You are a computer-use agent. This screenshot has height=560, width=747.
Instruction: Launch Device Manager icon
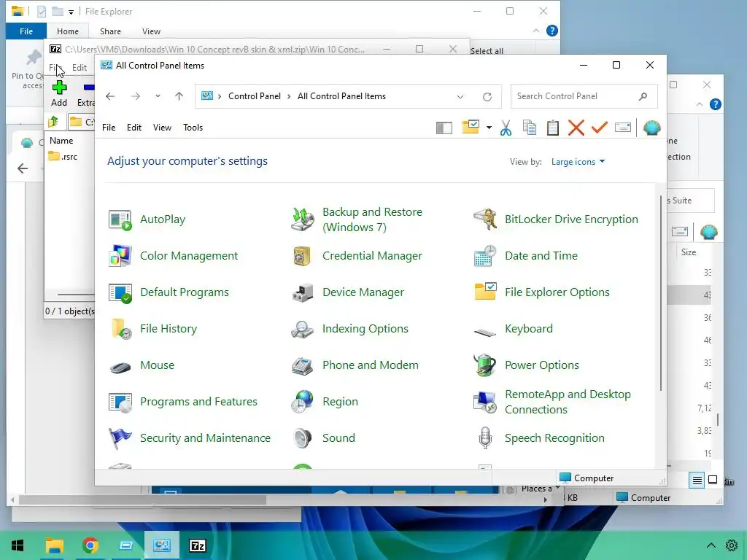coord(302,292)
